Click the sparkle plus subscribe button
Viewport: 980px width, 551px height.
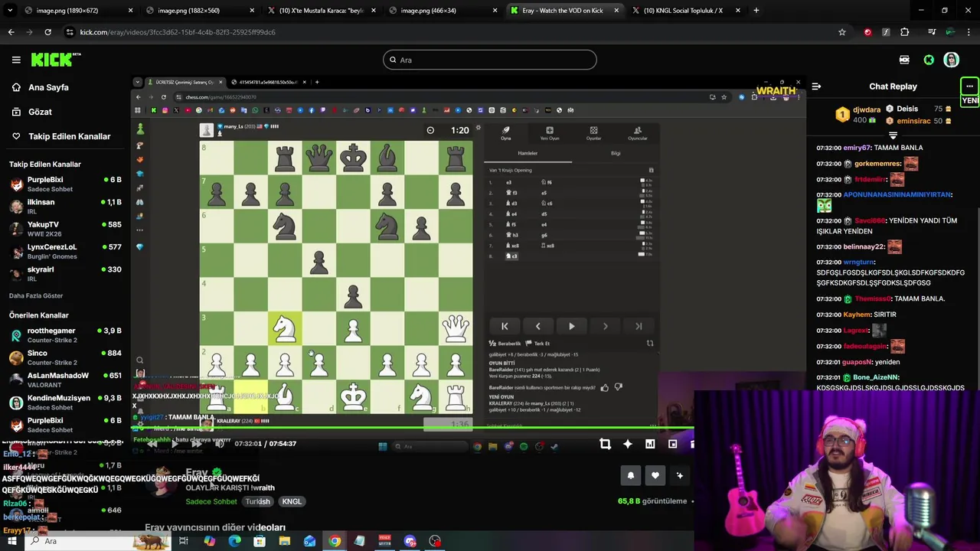pyautogui.click(x=679, y=475)
